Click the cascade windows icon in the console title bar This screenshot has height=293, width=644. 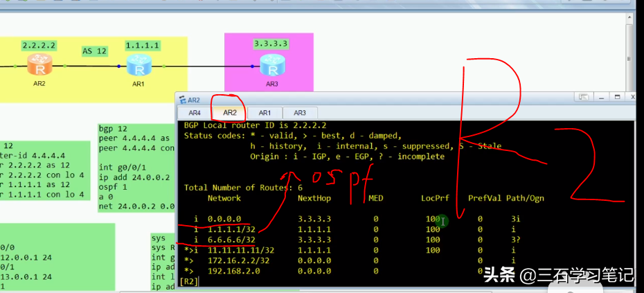(584, 97)
